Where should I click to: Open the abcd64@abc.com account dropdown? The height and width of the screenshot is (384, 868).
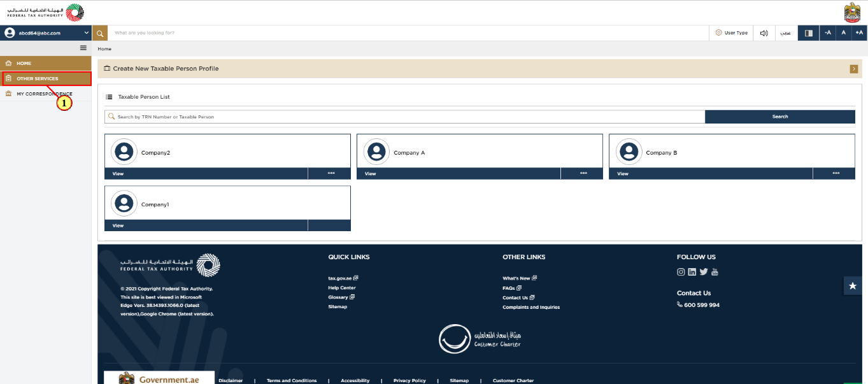click(46, 32)
